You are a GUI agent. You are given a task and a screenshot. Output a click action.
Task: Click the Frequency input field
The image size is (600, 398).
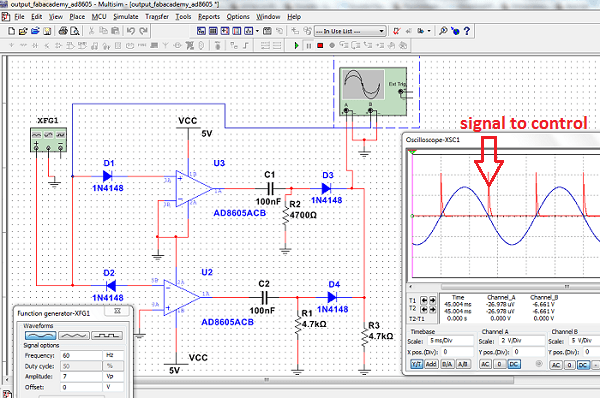click(x=82, y=356)
